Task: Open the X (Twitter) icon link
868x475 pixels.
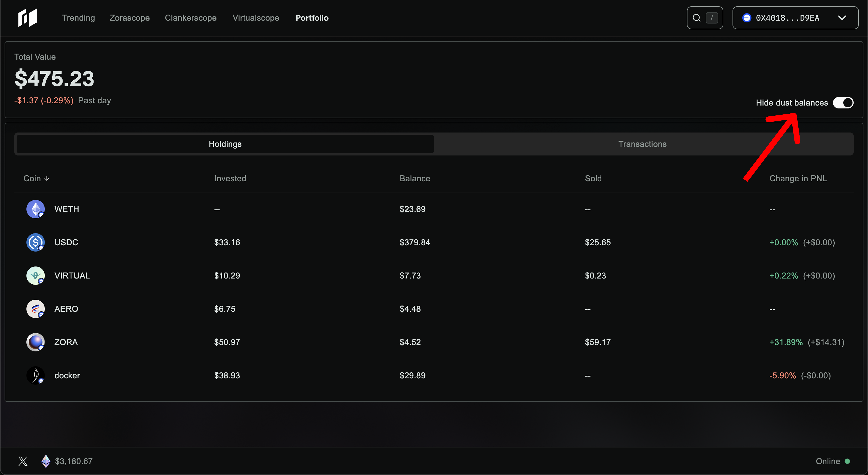Action: tap(23, 461)
